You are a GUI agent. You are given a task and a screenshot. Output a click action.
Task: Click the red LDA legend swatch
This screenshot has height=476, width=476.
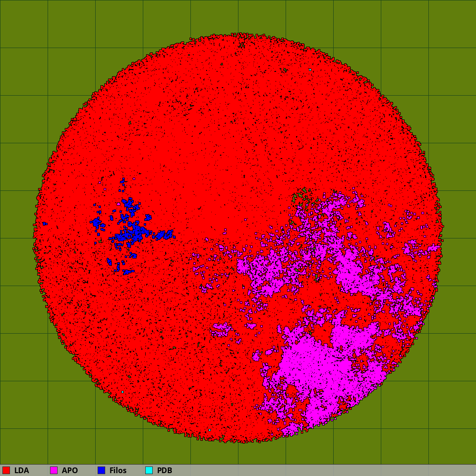click(6, 470)
